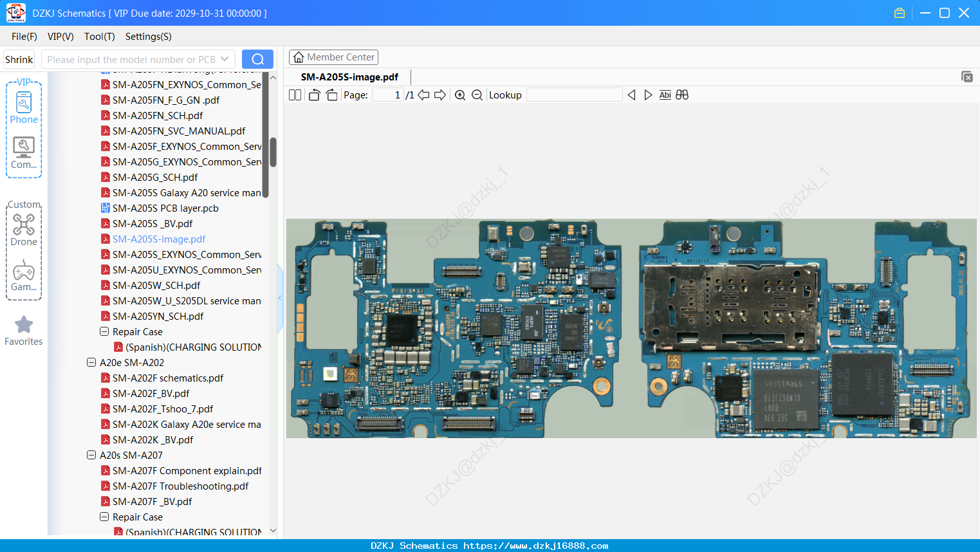This screenshot has width=980, height=552.
Task: Open the Tool(T) menu
Action: pos(100,37)
